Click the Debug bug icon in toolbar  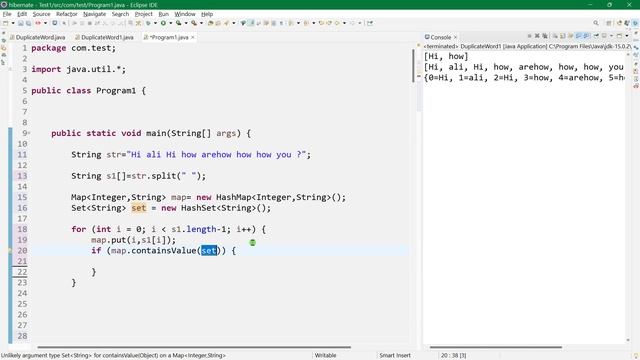click(x=148, y=23)
